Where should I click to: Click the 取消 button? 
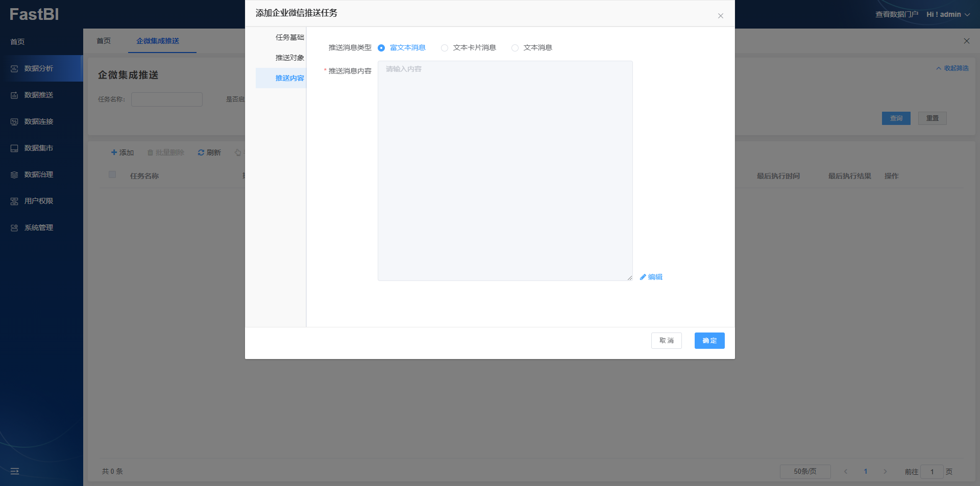(667, 341)
